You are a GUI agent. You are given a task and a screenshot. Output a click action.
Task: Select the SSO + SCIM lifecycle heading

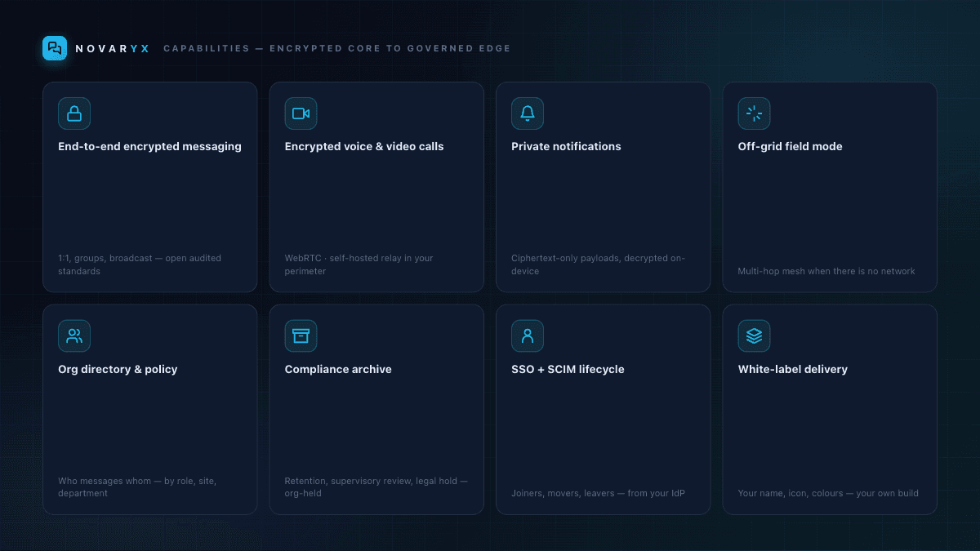(568, 369)
